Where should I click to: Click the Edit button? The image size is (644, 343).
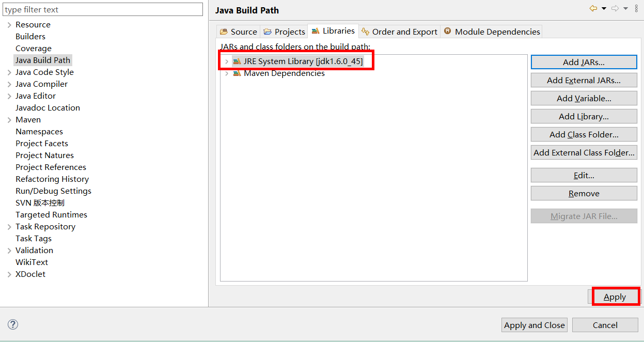pyautogui.click(x=584, y=175)
